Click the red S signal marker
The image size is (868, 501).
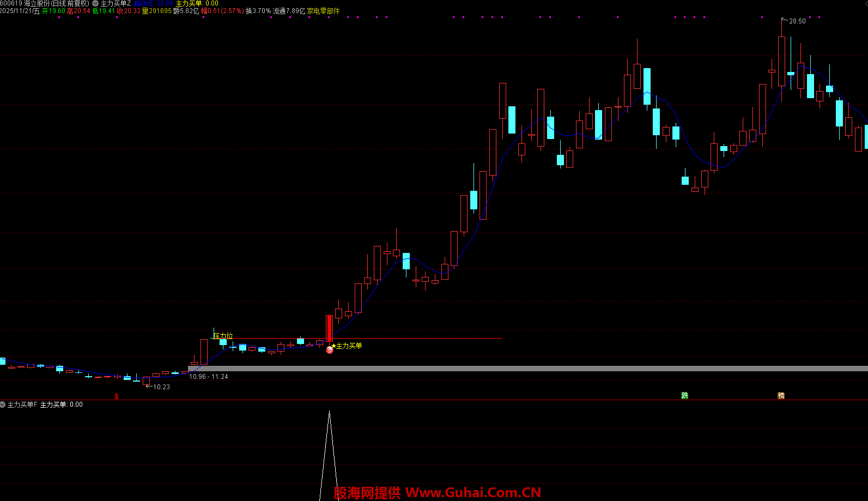point(117,396)
